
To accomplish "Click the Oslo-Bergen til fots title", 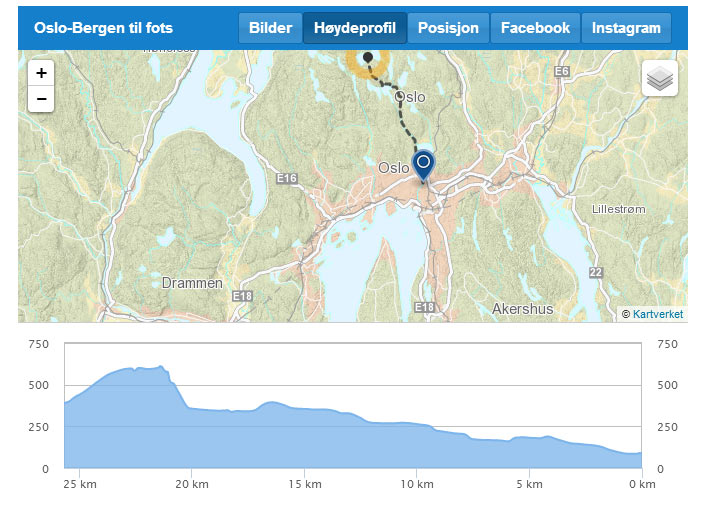I will (104, 28).
